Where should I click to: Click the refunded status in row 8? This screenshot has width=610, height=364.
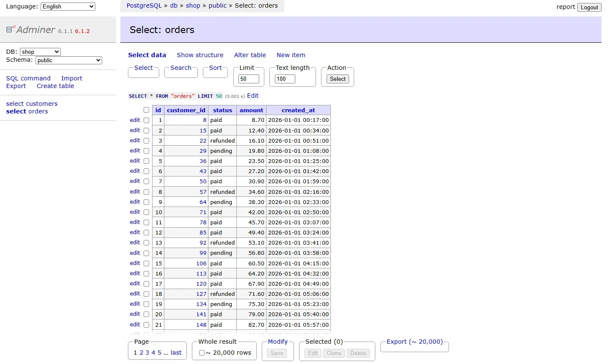point(222,192)
